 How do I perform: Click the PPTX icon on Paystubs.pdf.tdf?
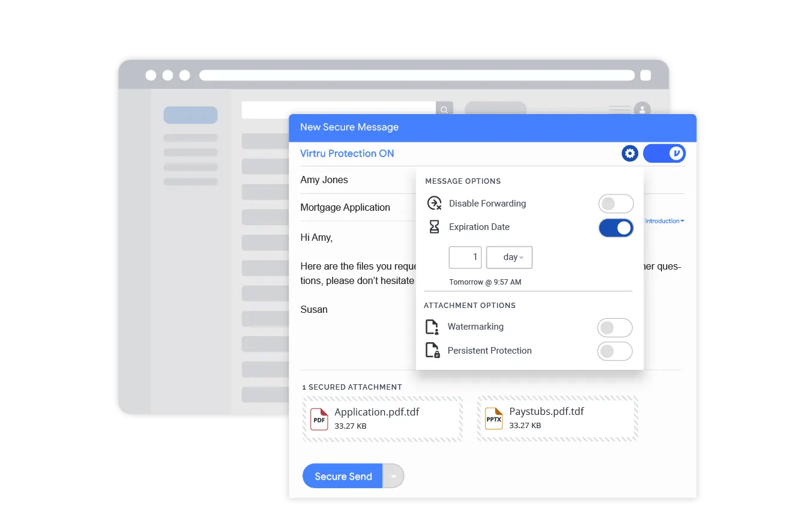click(x=493, y=418)
